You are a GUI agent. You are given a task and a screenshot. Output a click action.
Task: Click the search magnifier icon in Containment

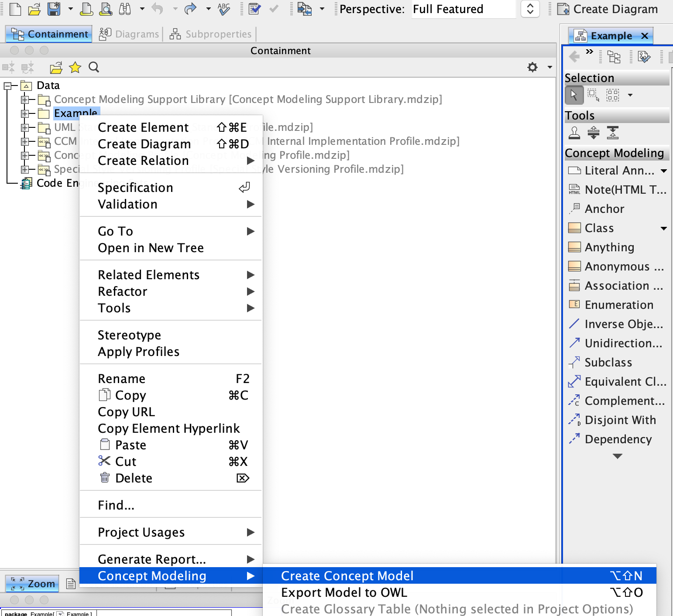point(94,67)
